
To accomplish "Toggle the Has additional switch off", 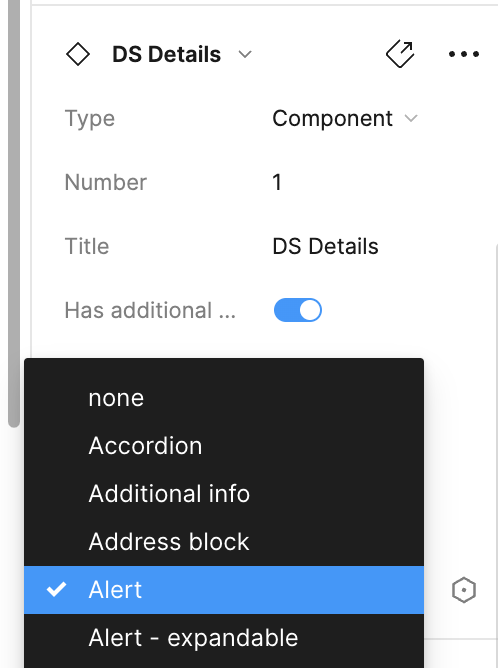I will pos(298,310).
